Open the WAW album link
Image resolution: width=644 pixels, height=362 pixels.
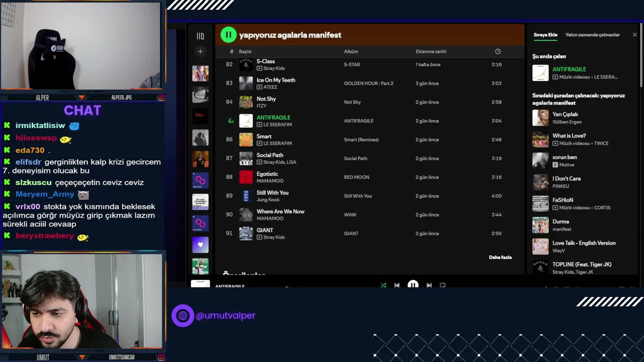350,215
